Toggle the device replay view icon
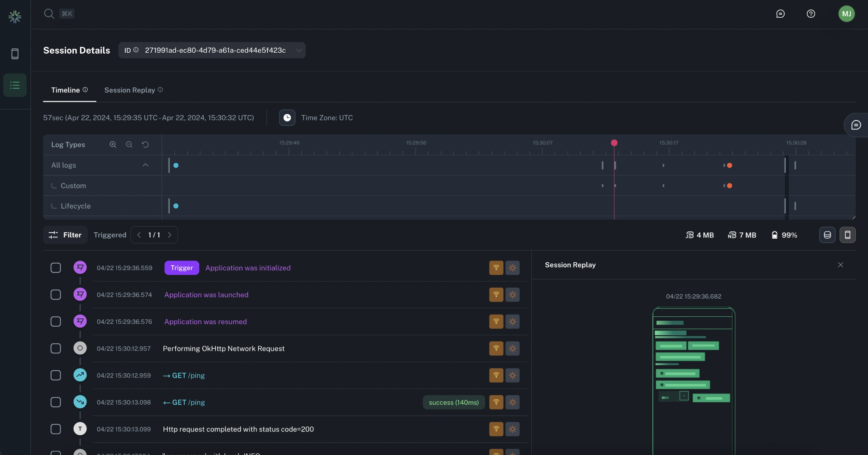Viewport: 868px width, 455px height. [848, 235]
